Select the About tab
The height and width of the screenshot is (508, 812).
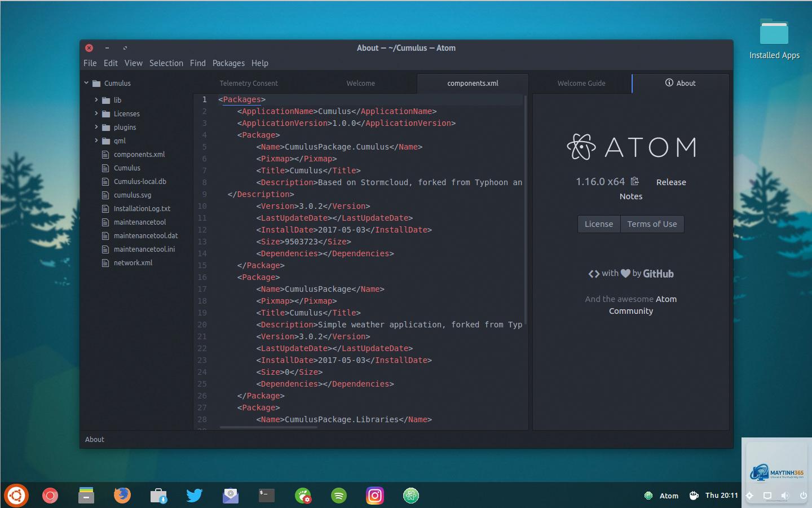click(681, 83)
